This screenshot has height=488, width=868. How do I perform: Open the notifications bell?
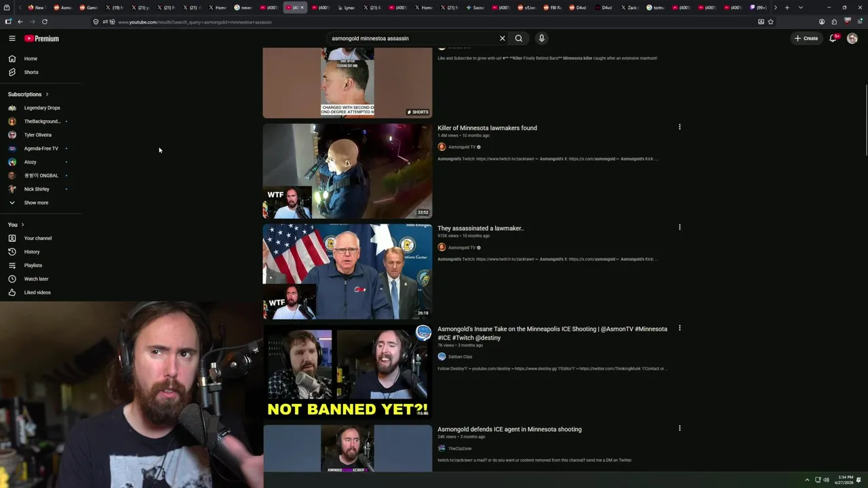tap(833, 39)
